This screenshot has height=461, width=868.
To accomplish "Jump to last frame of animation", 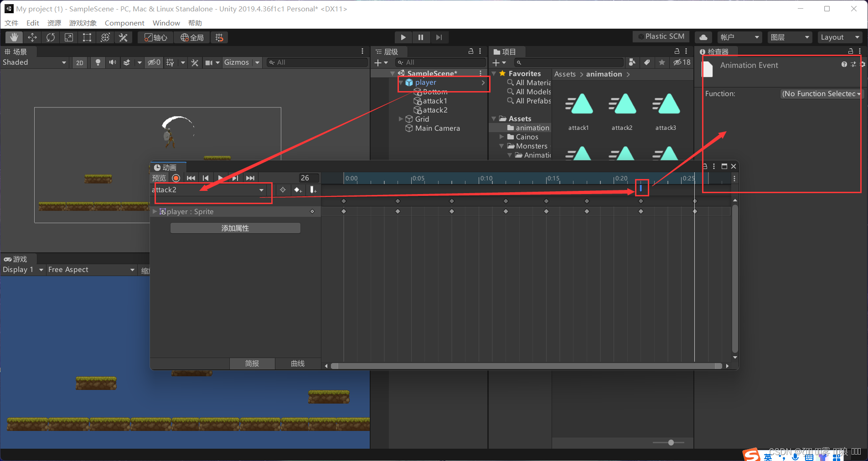I will pyautogui.click(x=250, y=178).
